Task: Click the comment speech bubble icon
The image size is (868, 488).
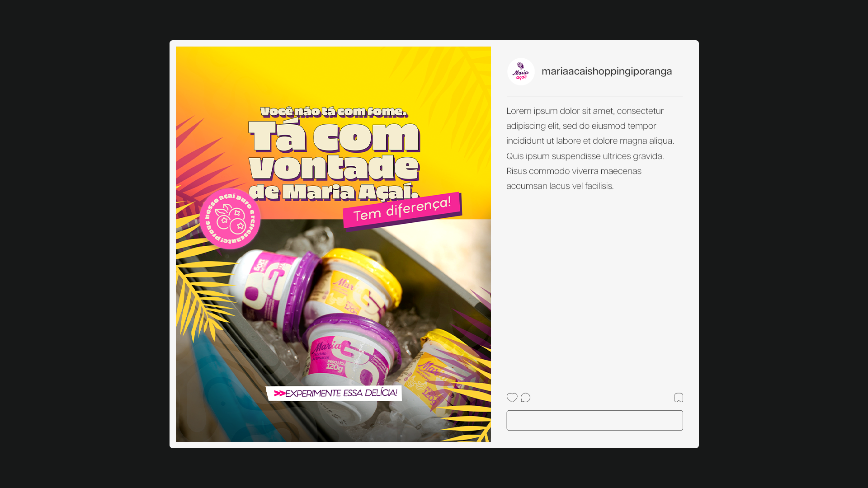Action: (525, 398)
